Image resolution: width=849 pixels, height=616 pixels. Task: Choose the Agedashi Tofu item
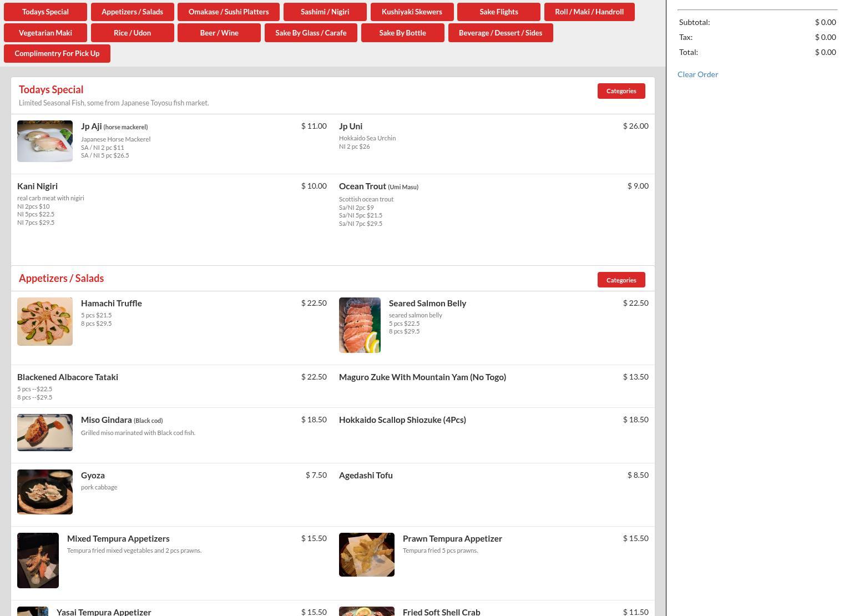pos(366,475)
